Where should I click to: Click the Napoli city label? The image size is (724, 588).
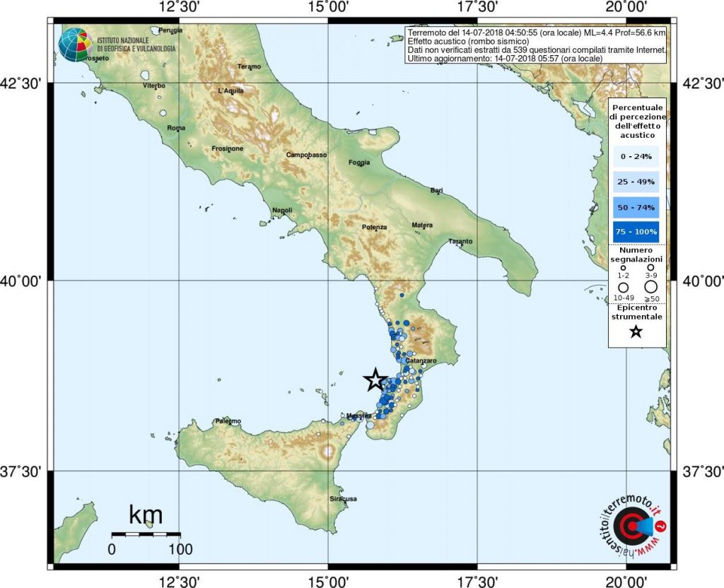(x=283, y=211)
